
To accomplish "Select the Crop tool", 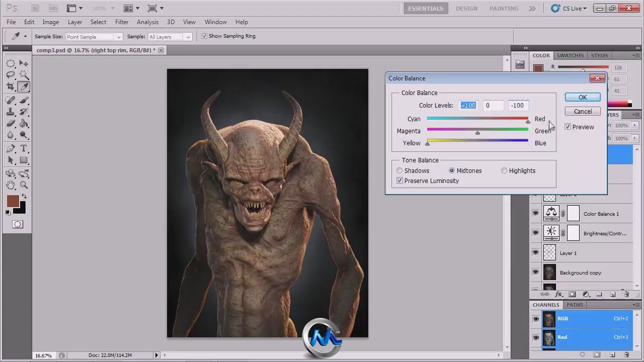I will (11, 86).
